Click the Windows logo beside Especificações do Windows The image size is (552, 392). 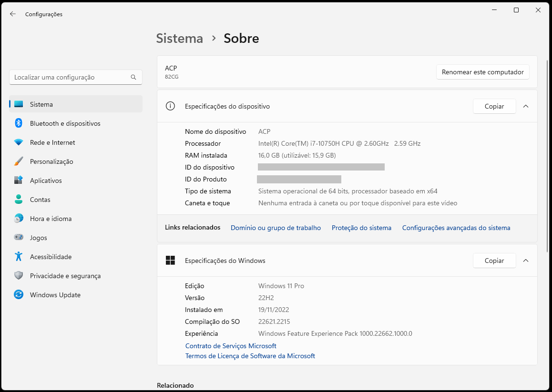click(170, 261)
